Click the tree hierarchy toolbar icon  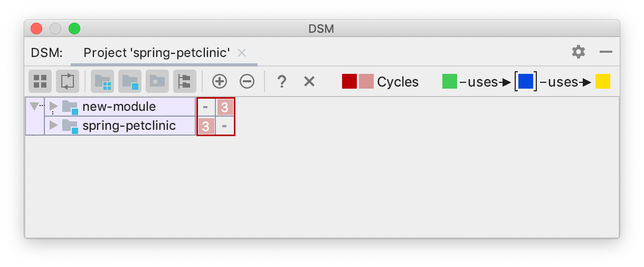185,81
